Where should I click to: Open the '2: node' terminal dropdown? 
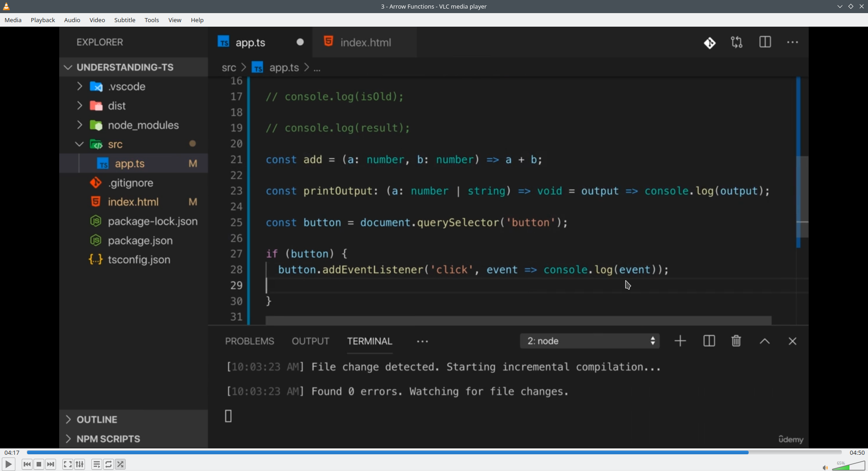click(x=590, y=341)
